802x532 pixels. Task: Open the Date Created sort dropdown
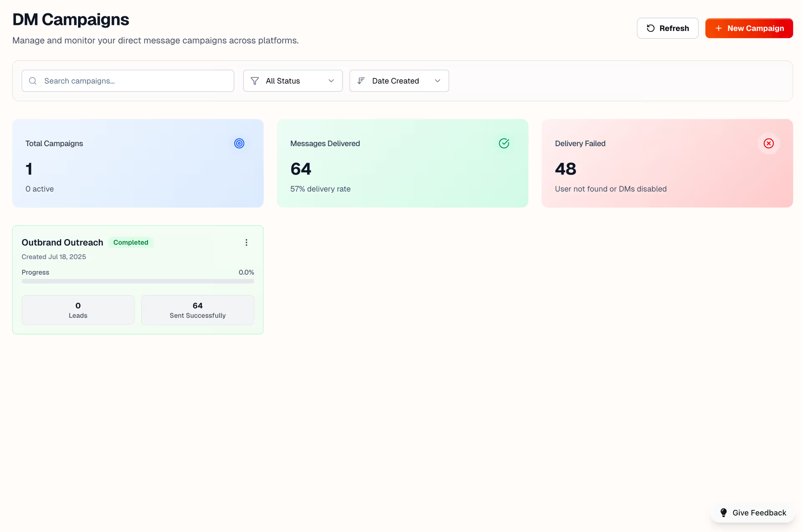pyautogui.click(x=399, y=81)
